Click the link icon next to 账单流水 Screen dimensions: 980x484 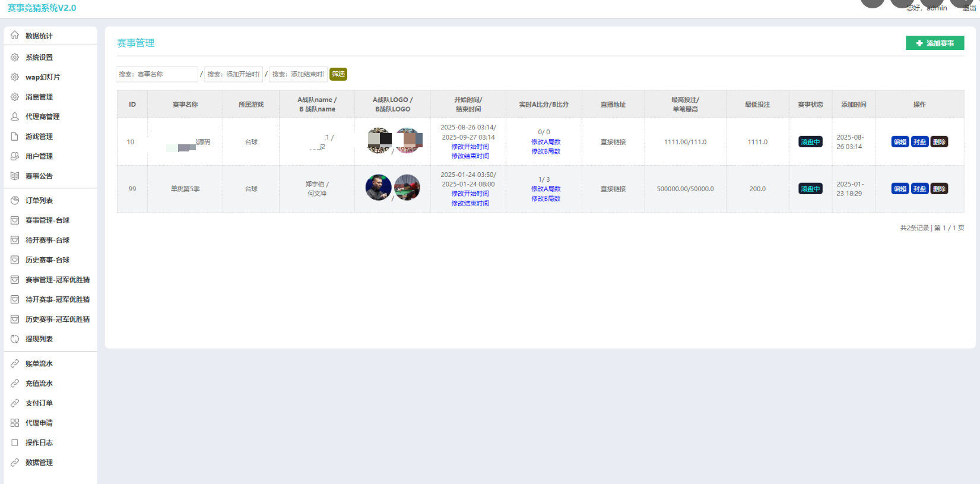[15, 364]
